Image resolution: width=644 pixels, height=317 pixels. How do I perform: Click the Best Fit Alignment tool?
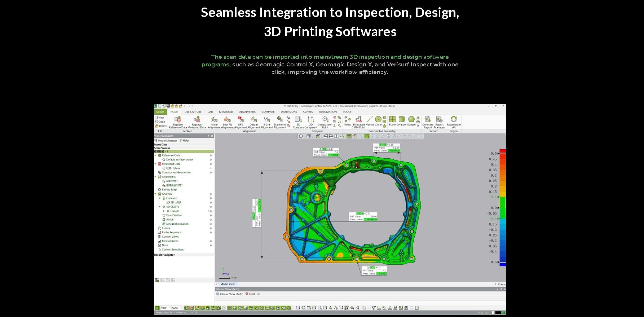point(227,121)
